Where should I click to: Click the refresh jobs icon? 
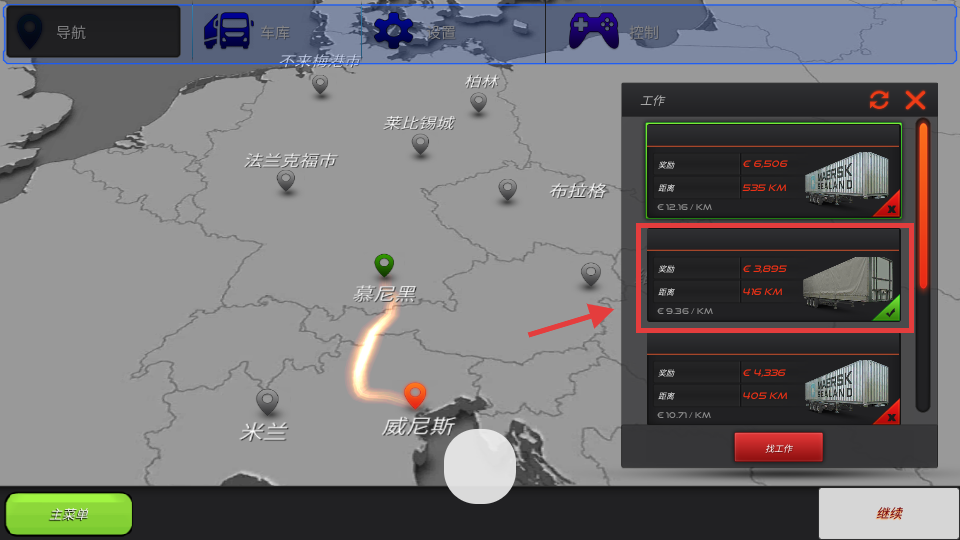tap(879, 100)
